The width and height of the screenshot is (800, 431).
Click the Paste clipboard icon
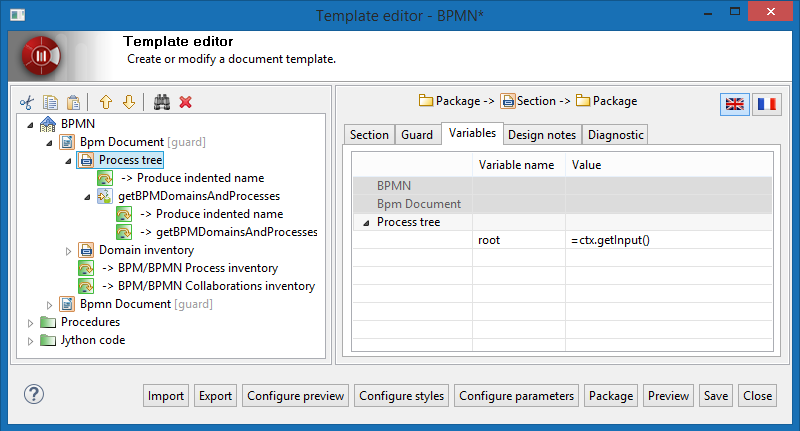point(73,103)
